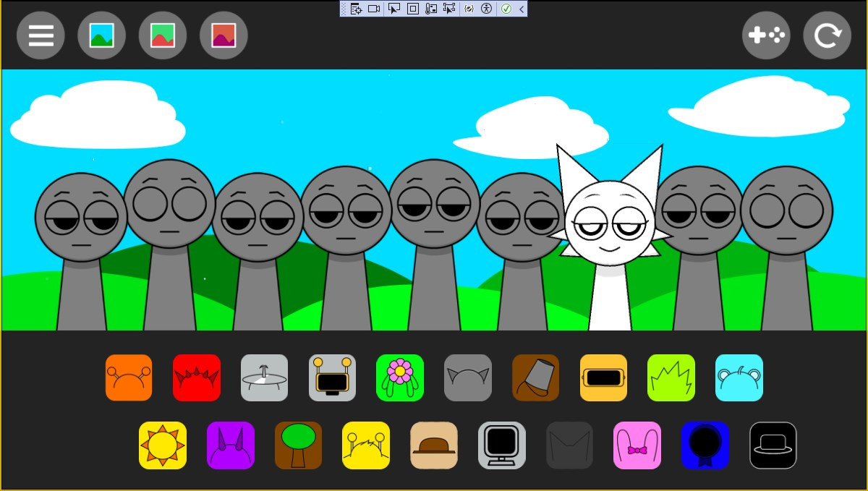Viewport: 868px width, 491px height.
Task: Select the green and red background theme
Action: [163, 35]
